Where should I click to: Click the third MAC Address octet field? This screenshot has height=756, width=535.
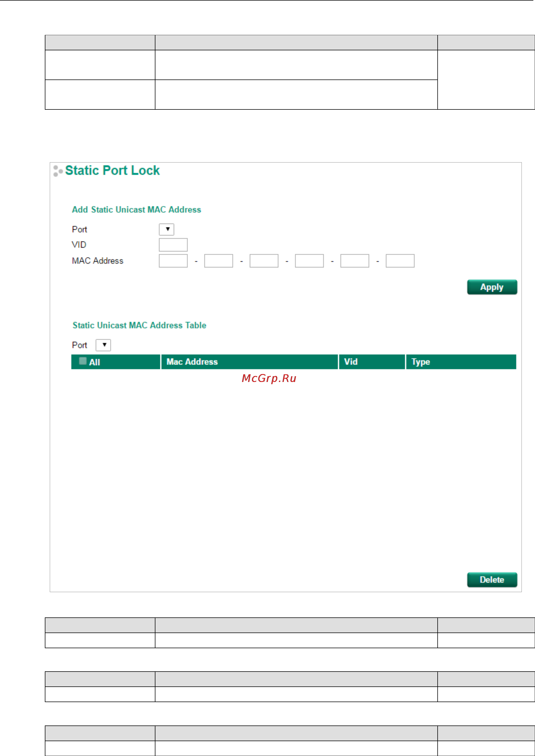point(264,261)
